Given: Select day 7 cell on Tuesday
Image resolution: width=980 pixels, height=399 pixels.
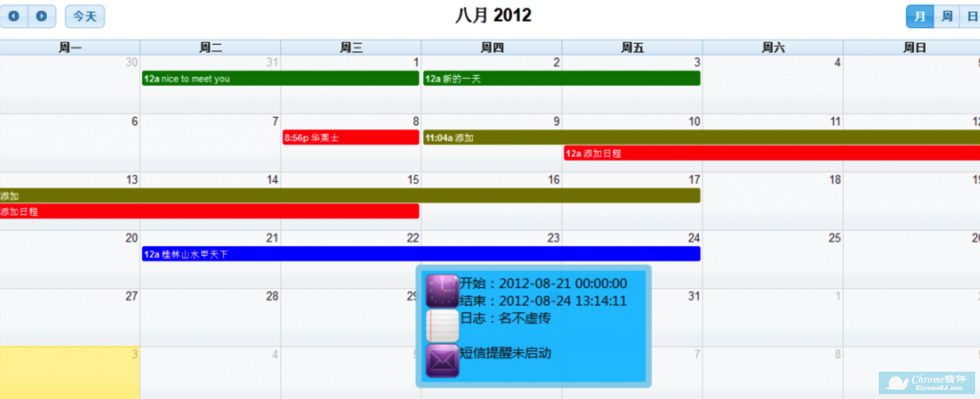Looking at the screenshot, I should click(x=210, y=143).
